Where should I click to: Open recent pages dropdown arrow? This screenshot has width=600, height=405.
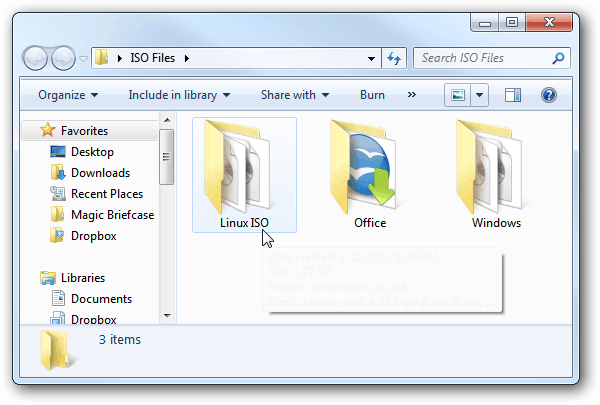[83, 59]
